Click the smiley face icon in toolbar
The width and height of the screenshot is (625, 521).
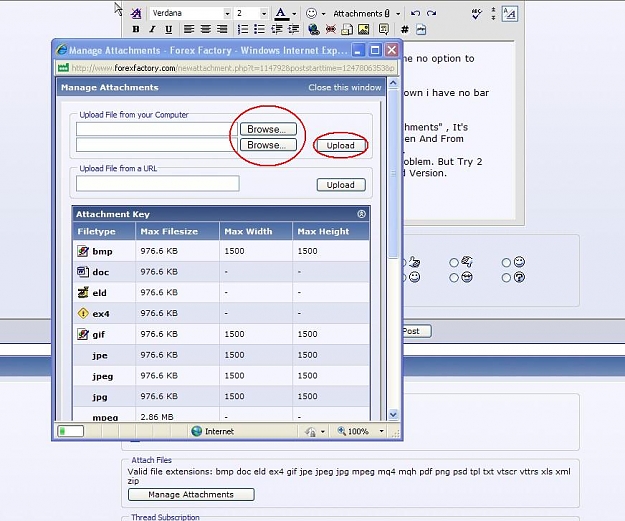(x=311, y=13)
